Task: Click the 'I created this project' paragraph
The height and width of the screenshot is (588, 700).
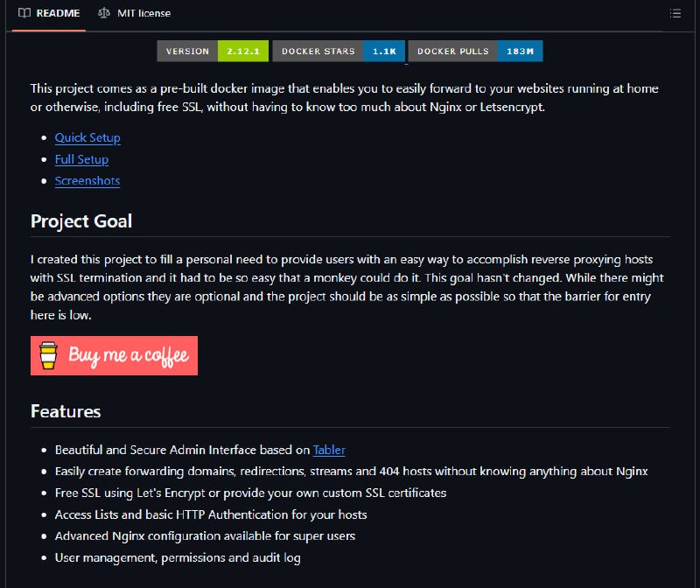Action: pyautogui.click(x=346, y=287)
